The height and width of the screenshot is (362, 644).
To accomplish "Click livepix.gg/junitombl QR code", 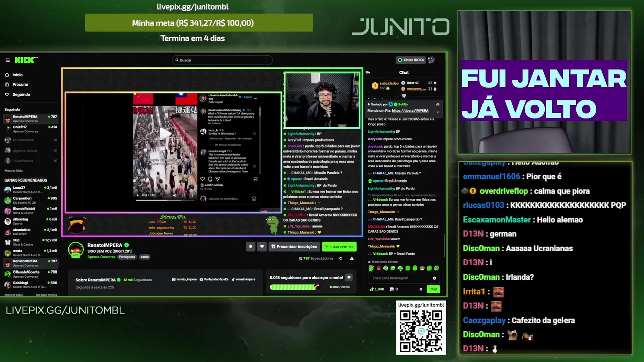I will 421,331.
